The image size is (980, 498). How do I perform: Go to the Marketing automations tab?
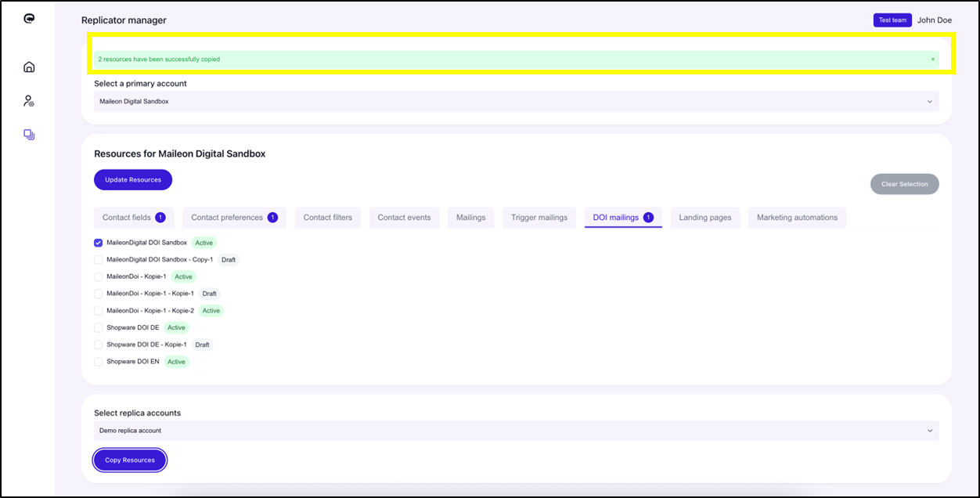click(796, 218)
